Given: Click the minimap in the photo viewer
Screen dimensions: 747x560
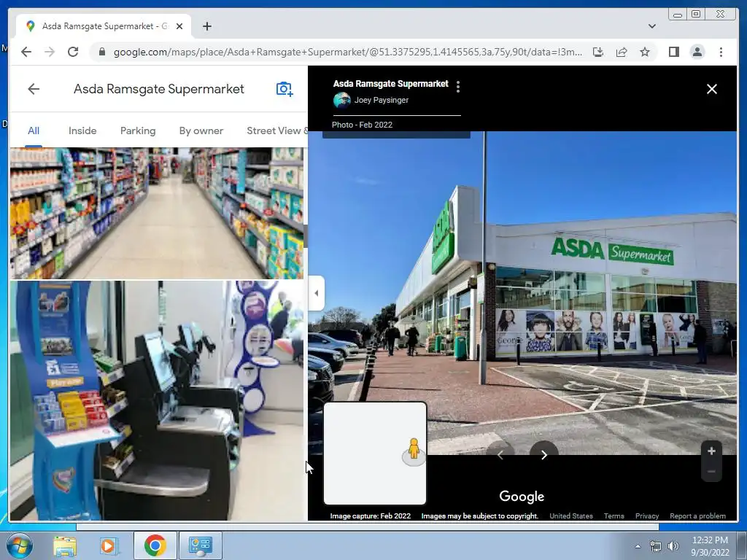Looking at the screenshot, I should [375, 454].
